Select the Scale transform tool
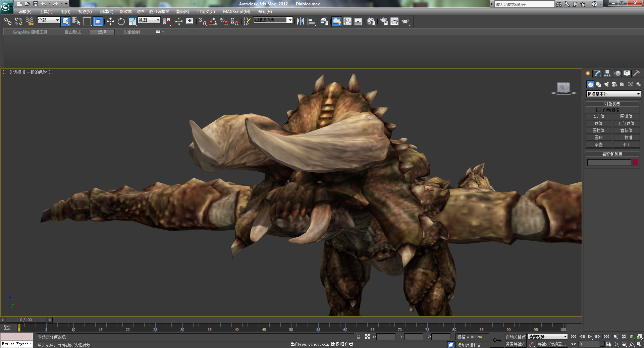Screen dimensions: 644x348 (132, 21)
